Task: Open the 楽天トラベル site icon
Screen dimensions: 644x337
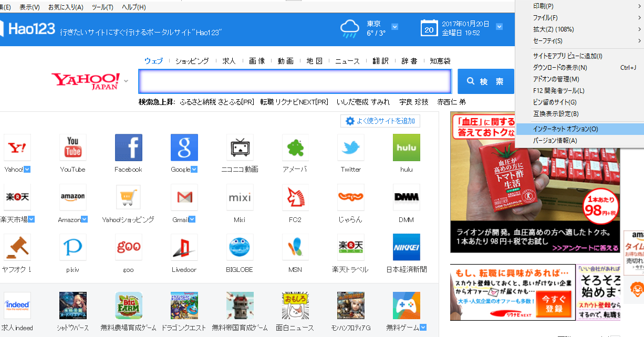Action: click(x=351, y=247)
